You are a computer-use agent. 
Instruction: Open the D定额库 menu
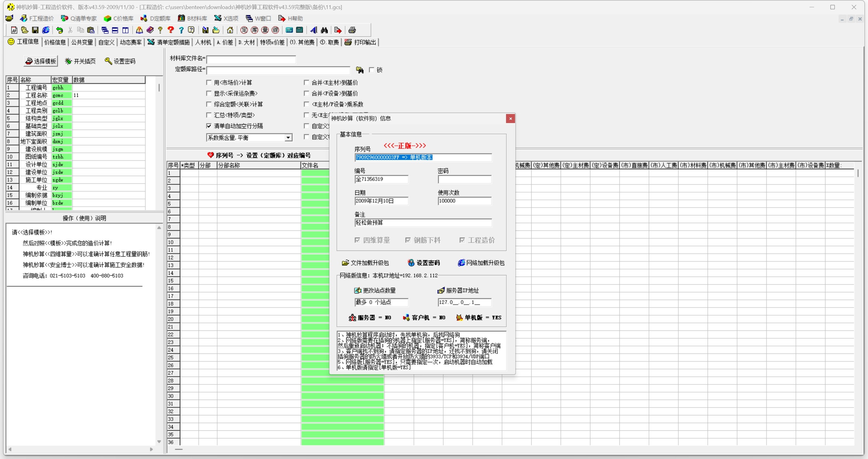tap(156, 18)
